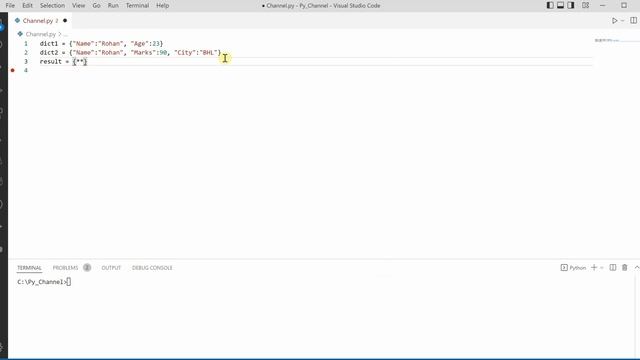
Task: Click the unsaved dot on Channel.py tab
Action: [65, 20]
